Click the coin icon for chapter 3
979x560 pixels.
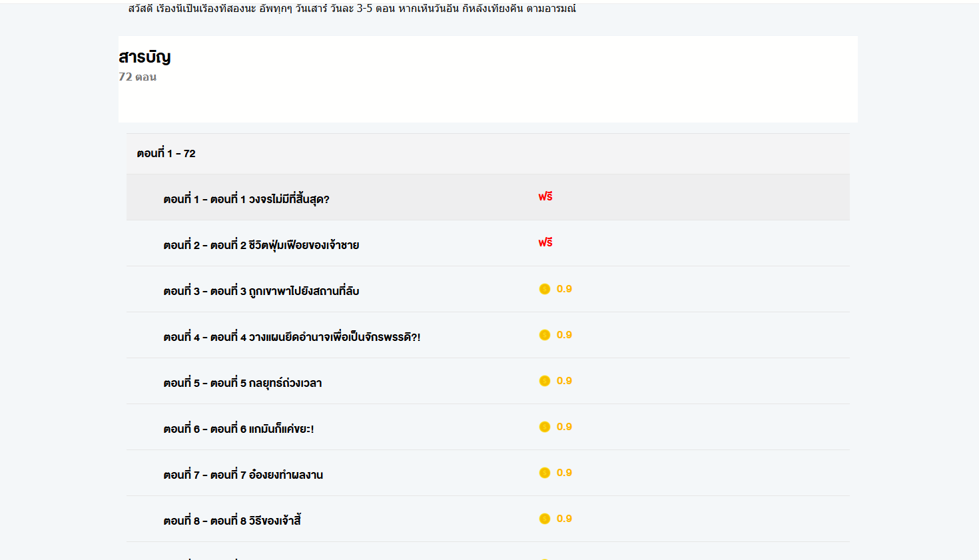(x=545, y=289)
